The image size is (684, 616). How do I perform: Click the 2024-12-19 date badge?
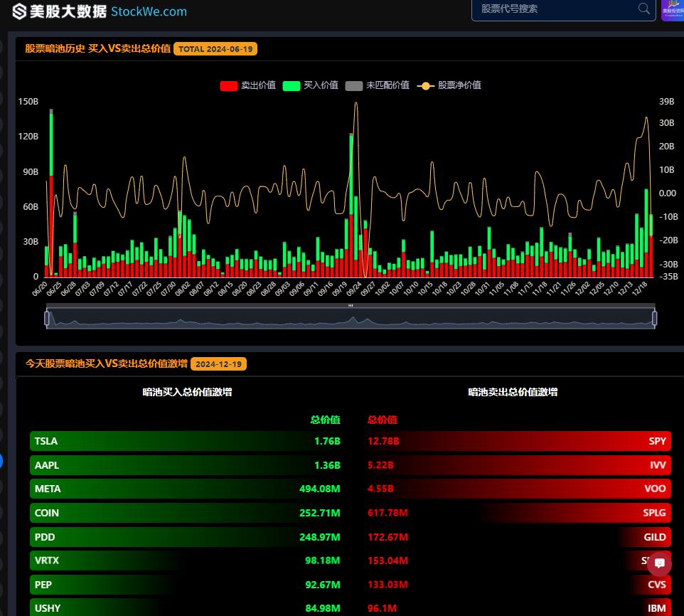point(218,363)
